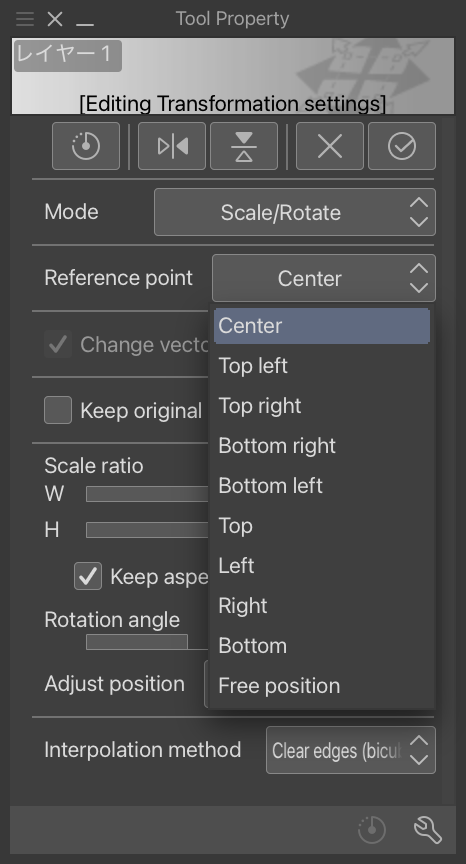This screenshot has width=466, height=864.
Task: Pick Bottom left reference point
Action: pos(322,485)
